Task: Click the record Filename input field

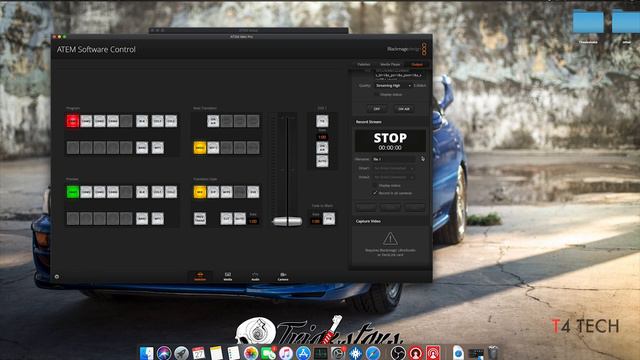Action: click(395, 159)
